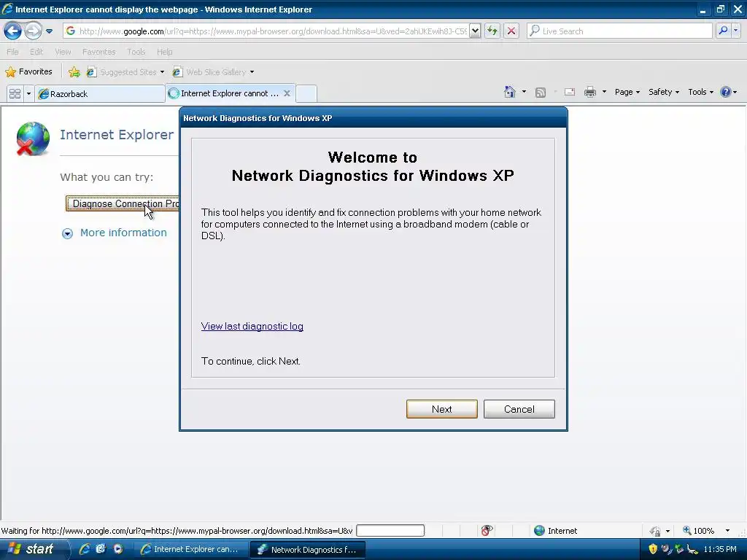Open the search provider options dropdown
747x560 pixels.
735,31
